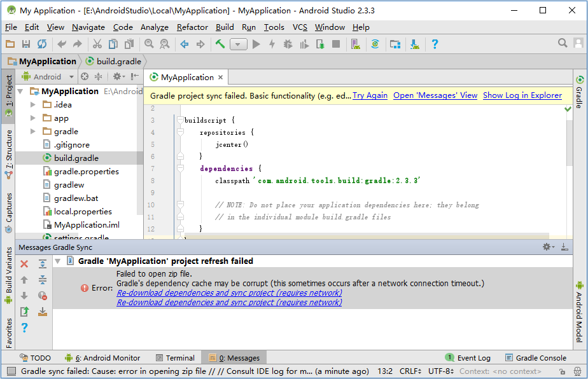Click the Copy toolbar icon
The width and height of the screenshot is (588, 379).
click(113, 45)
